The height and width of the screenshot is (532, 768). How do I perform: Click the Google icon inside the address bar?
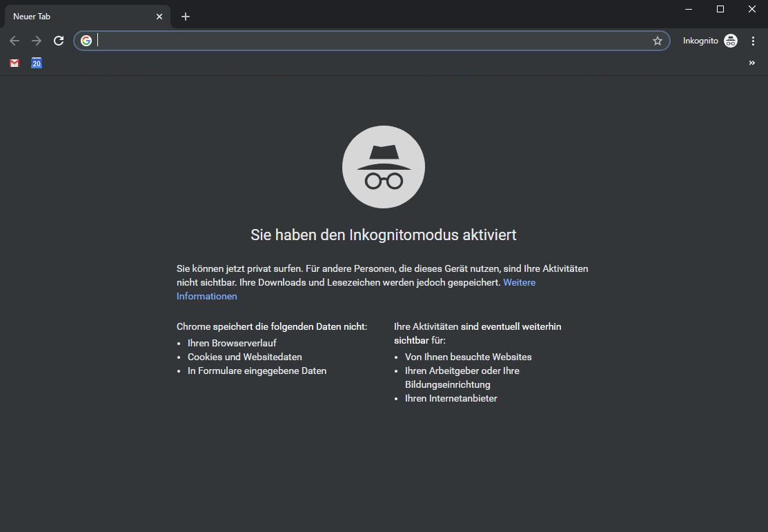tap(86, 40)
